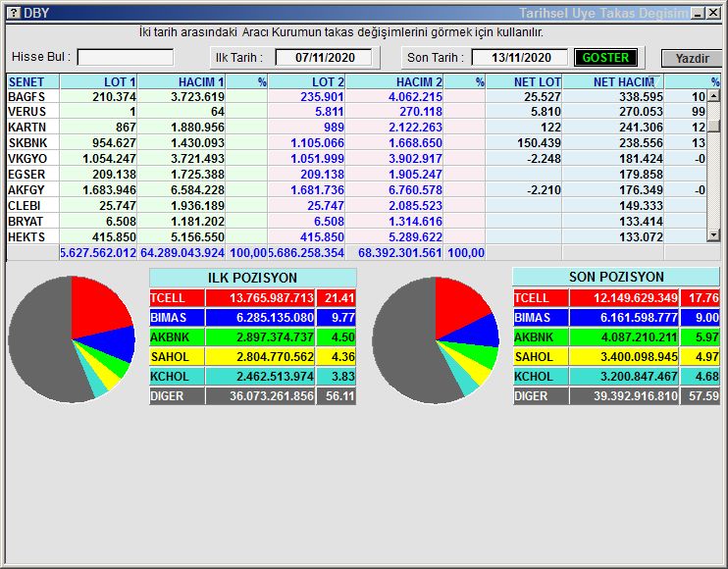Click the table scrollbar thumb
The height and width of the screenshot is (569, 728).
point(713,126)
